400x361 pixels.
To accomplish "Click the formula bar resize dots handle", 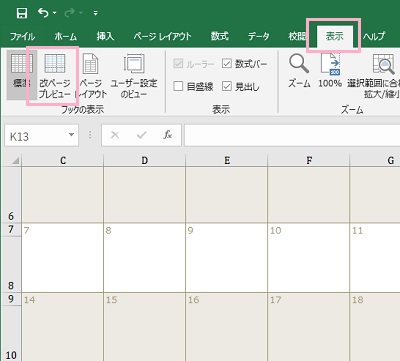I will click(x=90, y=135).
